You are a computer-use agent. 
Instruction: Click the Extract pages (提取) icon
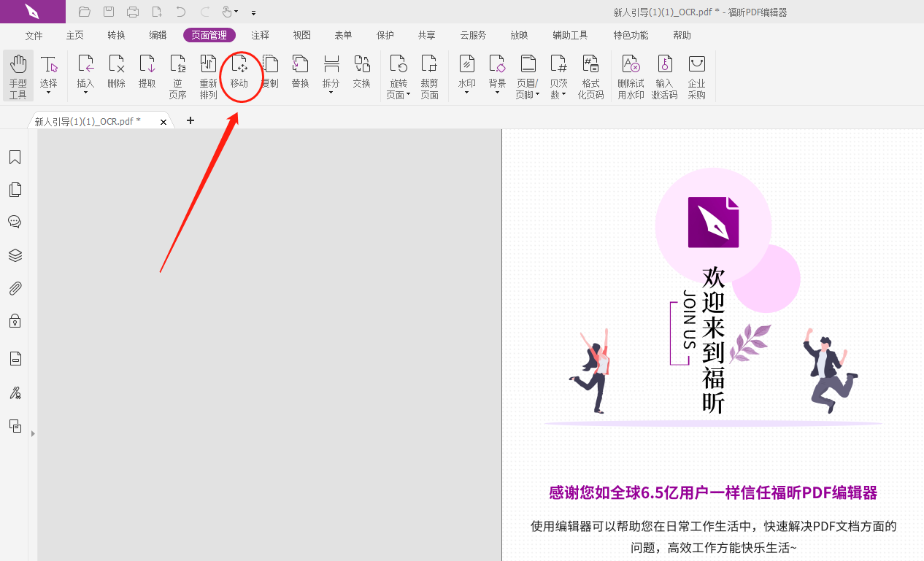(147, 73)
